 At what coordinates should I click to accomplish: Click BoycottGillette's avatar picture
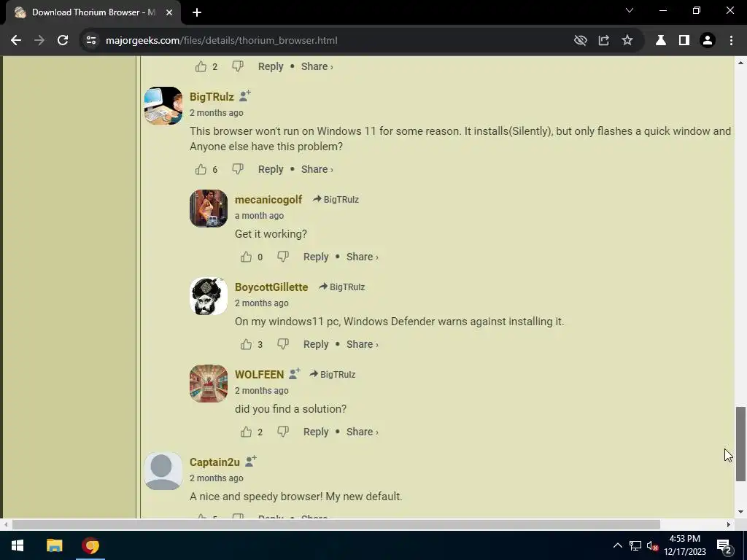coord(209,296)
